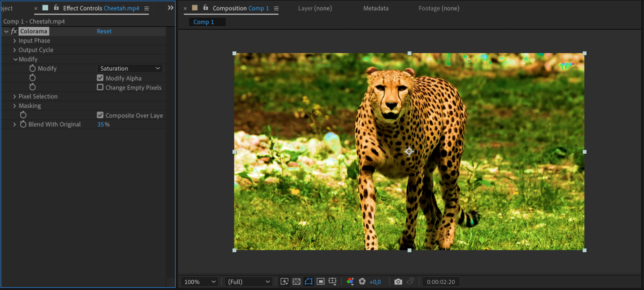This screenshot has width=644, height=290.
Task: Toggle the transparency grid icon
Action: pyautogui.click(x=296, y=282)
